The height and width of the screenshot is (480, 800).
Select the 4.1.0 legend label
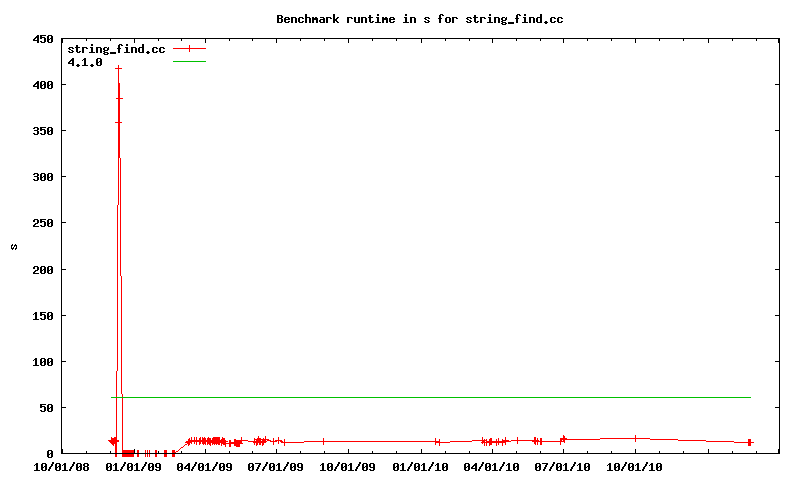pyautogui.click(x=85, y=62)
